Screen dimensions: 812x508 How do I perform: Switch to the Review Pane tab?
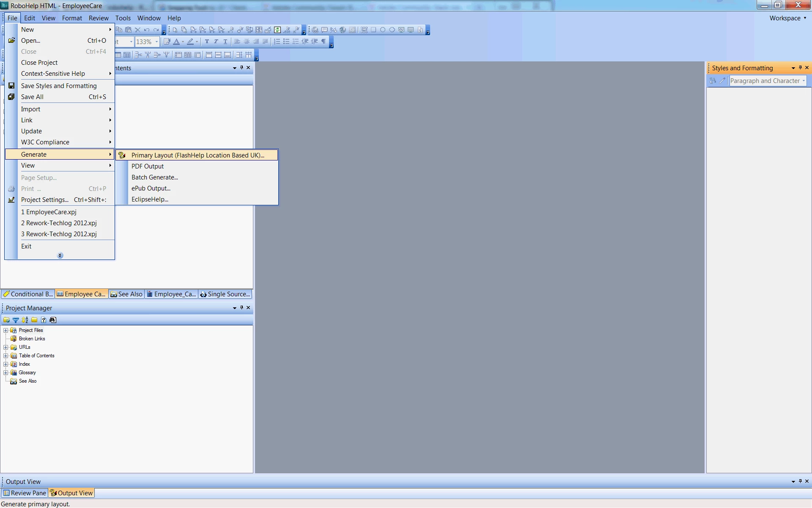[25, 493]
